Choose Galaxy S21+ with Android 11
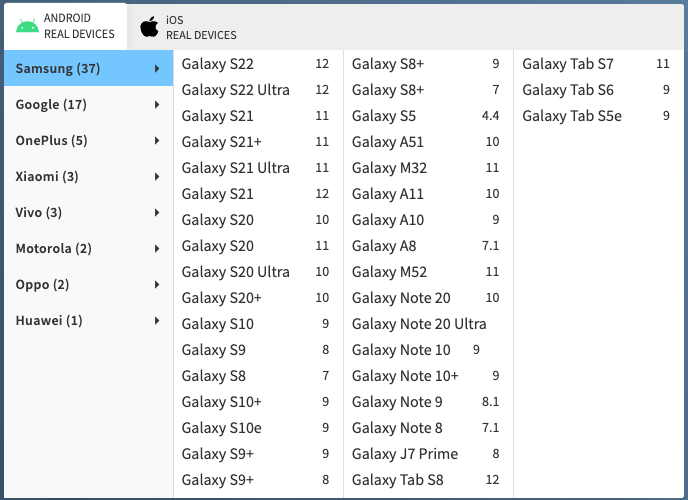The width and height of the screenshot is (688, 500). tap(255, 142)
